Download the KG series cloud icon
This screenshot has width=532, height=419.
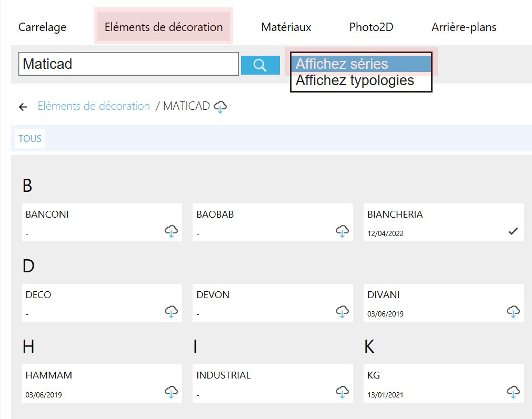coord(513,392)
